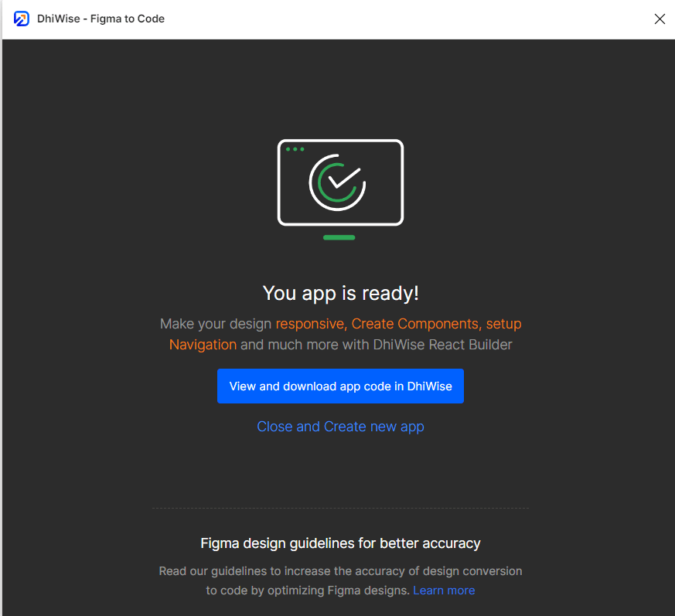Click the DhiWise logo icon in the header
The width and height of the screenshot is (675, 616).
(x=20, y=19)
